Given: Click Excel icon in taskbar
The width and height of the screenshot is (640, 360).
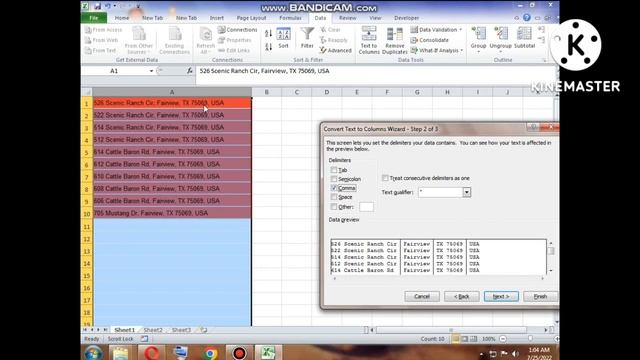Looking at the screenshot, I should pos(268,353).
